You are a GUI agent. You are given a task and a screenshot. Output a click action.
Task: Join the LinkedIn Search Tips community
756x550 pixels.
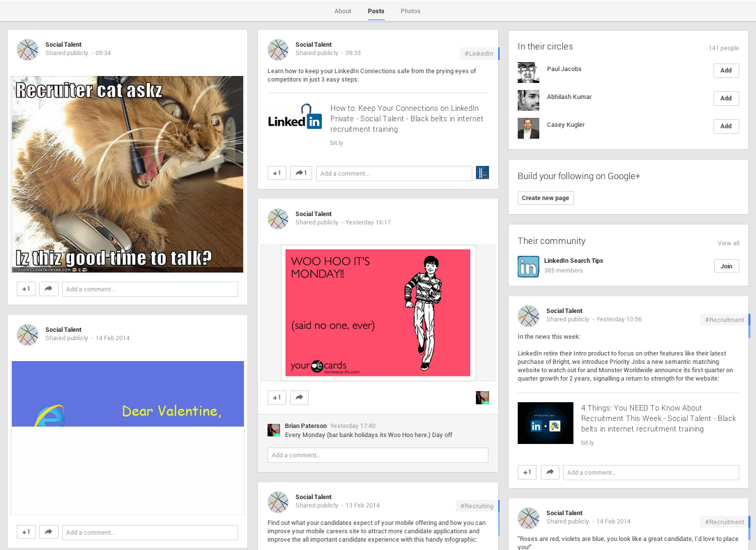click(x=726, y=266)
